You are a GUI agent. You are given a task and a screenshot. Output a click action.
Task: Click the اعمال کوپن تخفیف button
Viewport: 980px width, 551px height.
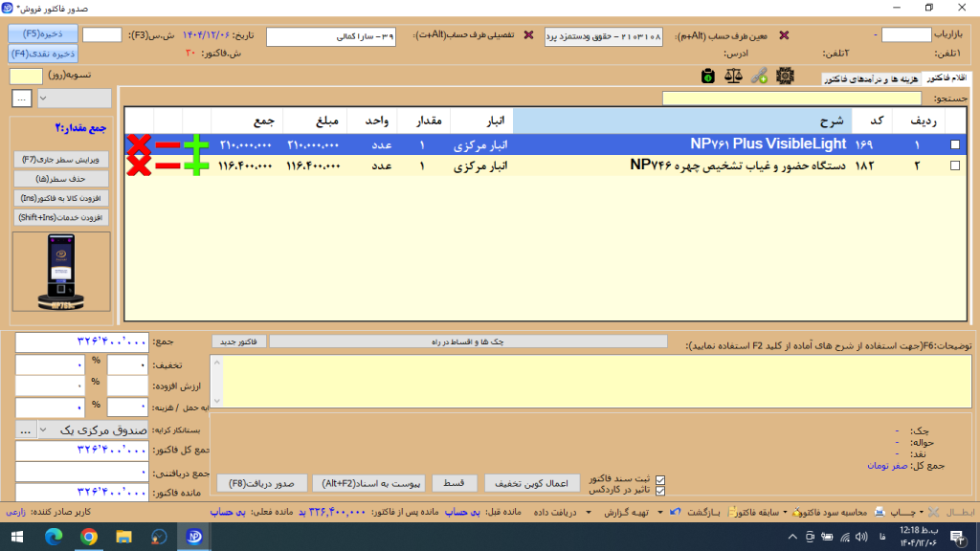(x=532, y=483)
